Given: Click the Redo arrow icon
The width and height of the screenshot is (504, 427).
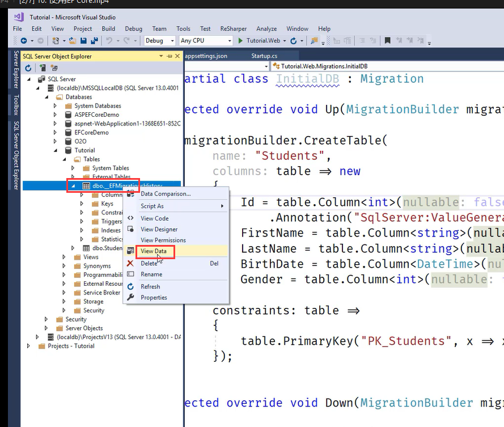Looking at the screenshot, I should point(126,40).
